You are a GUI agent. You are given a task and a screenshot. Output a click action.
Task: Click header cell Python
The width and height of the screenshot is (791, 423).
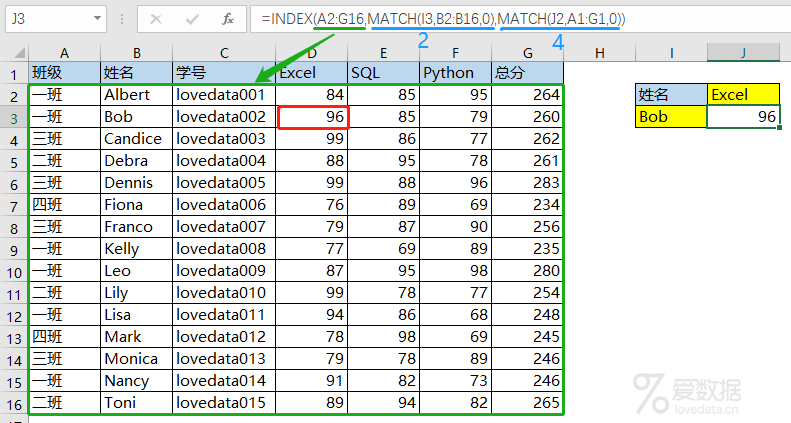coord(456,73)
